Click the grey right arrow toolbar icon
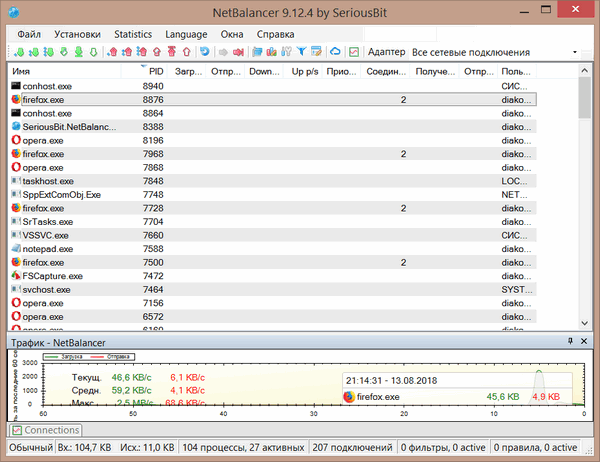Screen dimensions: 600x462 [x=223, y=52]
